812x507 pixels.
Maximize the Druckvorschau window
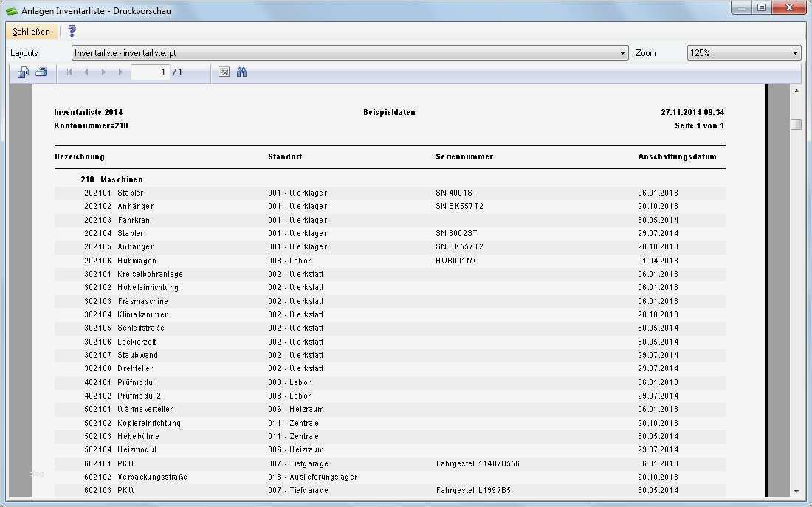pyautogui.click(x=762, y=8)
